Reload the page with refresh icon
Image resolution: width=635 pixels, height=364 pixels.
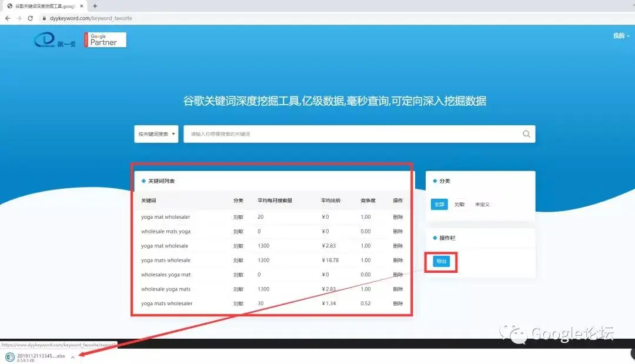coord(30,18)
